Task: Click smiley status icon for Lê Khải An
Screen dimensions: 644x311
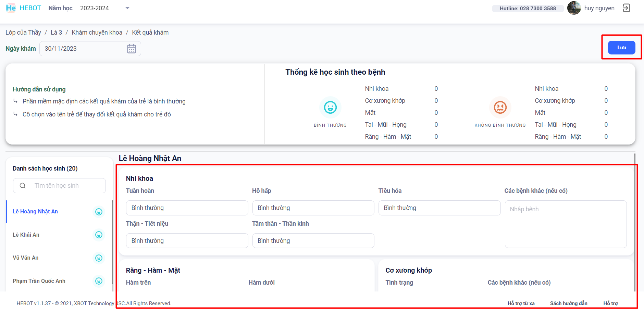Action: click(99, 235)
